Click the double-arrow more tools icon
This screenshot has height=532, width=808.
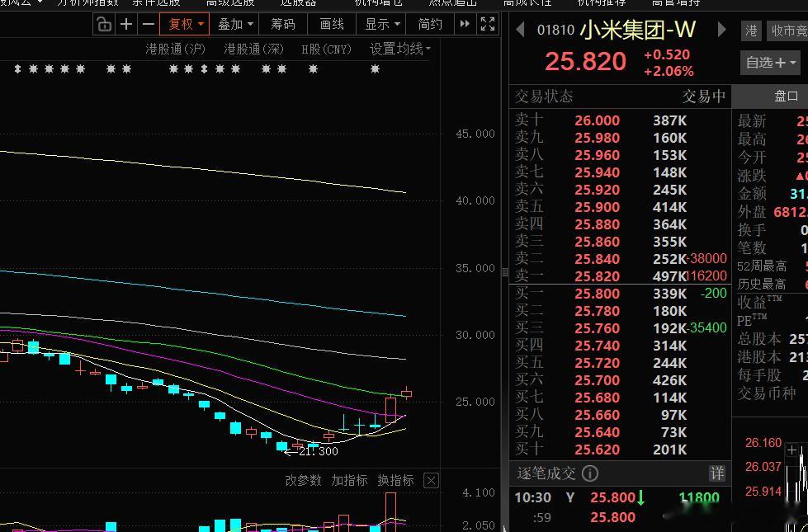coord(465,24)
